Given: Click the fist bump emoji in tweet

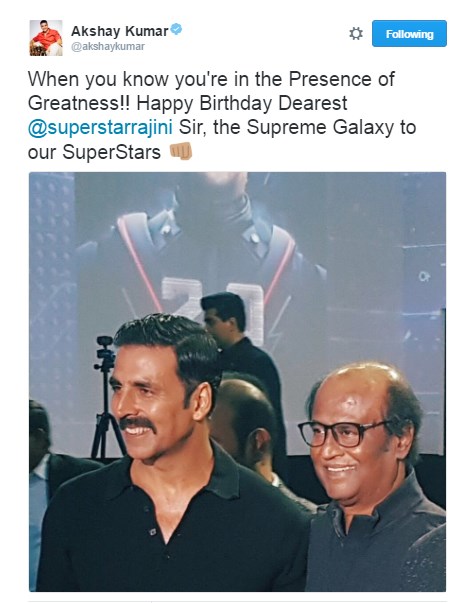Looking at the screenshot, I should [x=181, y=151].
